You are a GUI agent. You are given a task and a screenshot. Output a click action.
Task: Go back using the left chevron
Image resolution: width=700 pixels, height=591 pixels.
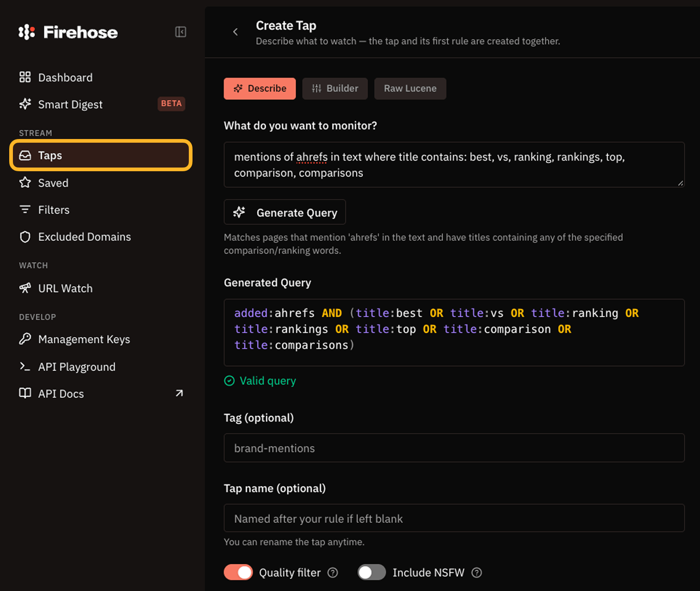click(235, 32)
